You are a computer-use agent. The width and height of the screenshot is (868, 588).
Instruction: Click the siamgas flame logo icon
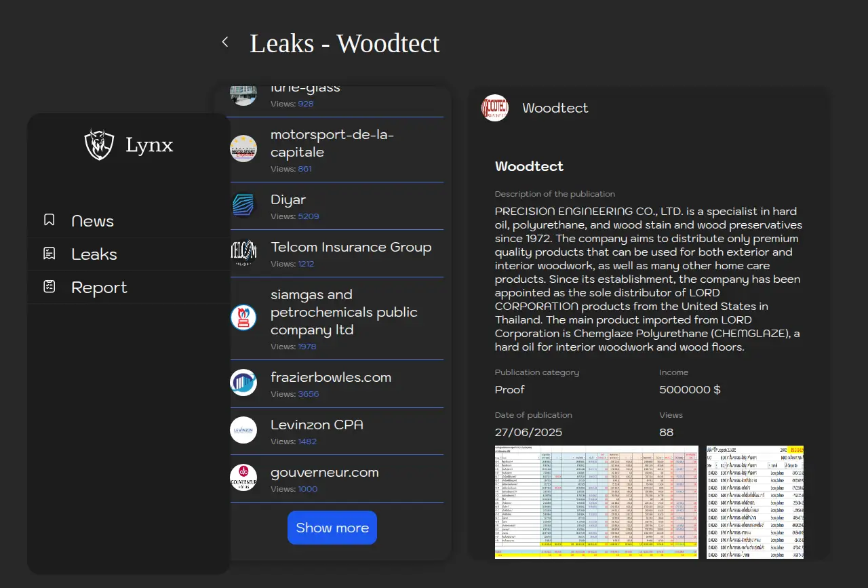coord(243,317)
